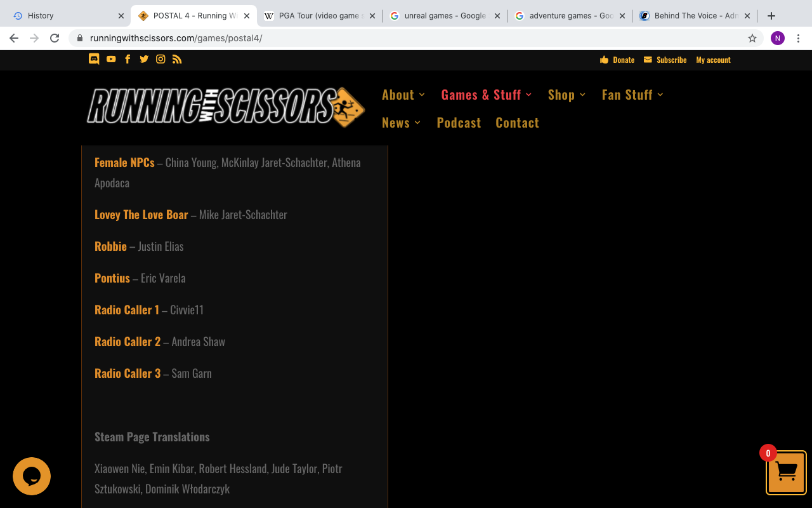
Task: Open the Facebook social link icon
Action: tap(128, 59)
